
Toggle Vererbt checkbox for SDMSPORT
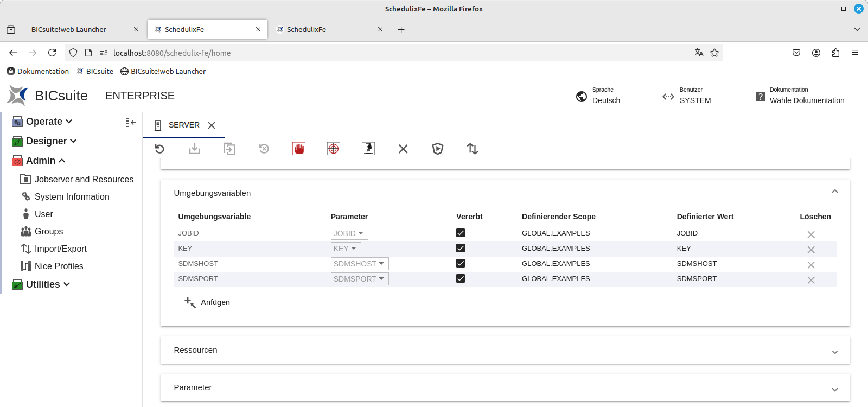click(x=461, y=278)
